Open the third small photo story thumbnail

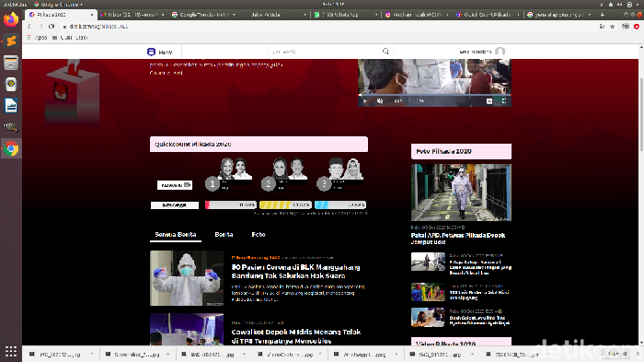(x=428, y=317)
